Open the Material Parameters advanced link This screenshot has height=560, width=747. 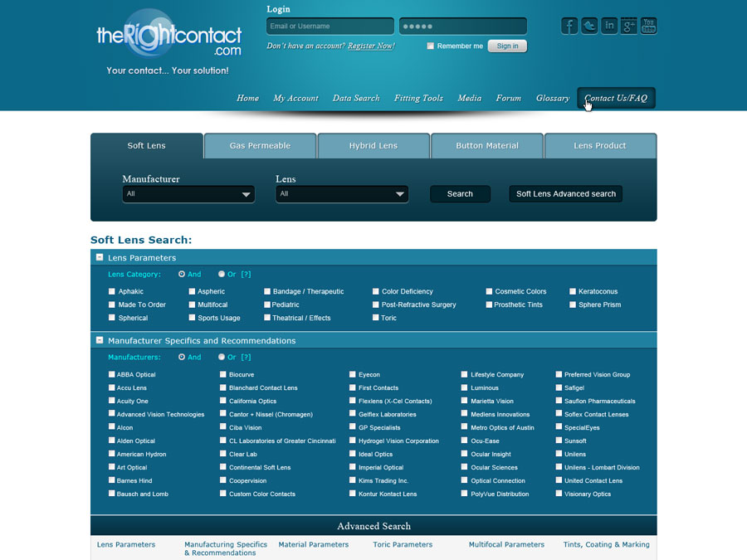[x=314, y=544]
